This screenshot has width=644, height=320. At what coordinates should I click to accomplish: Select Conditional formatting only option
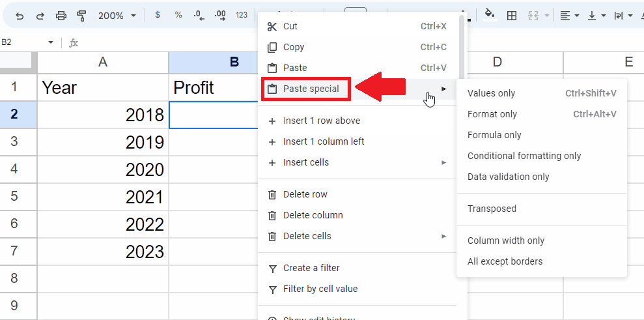click(x=542, y=156)
